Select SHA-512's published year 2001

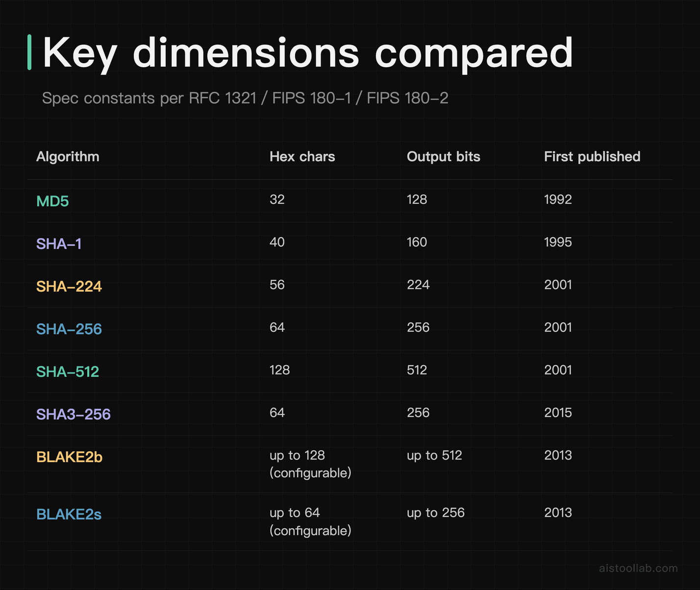[558, 370]
